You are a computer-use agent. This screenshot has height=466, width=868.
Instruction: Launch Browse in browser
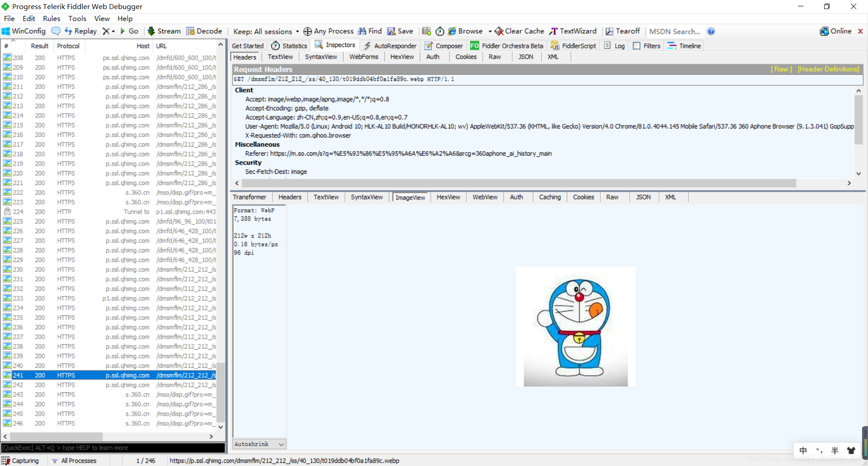[x=465, y=31]
